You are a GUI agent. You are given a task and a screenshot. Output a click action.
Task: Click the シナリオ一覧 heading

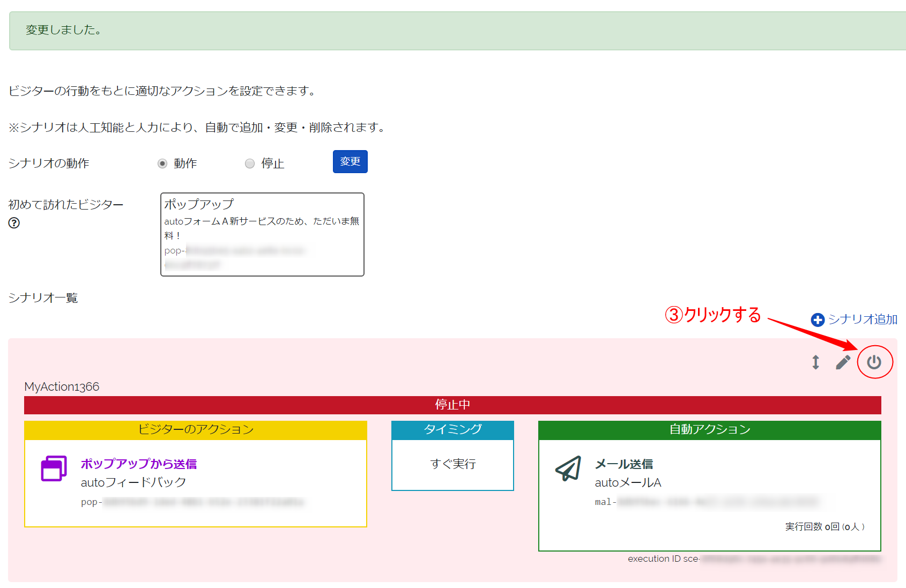43,298
